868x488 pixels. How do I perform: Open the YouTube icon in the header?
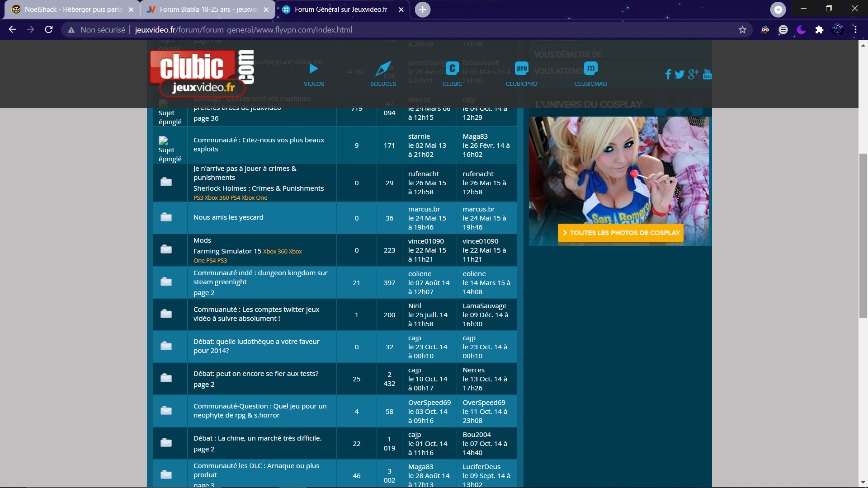click(708, 74)
